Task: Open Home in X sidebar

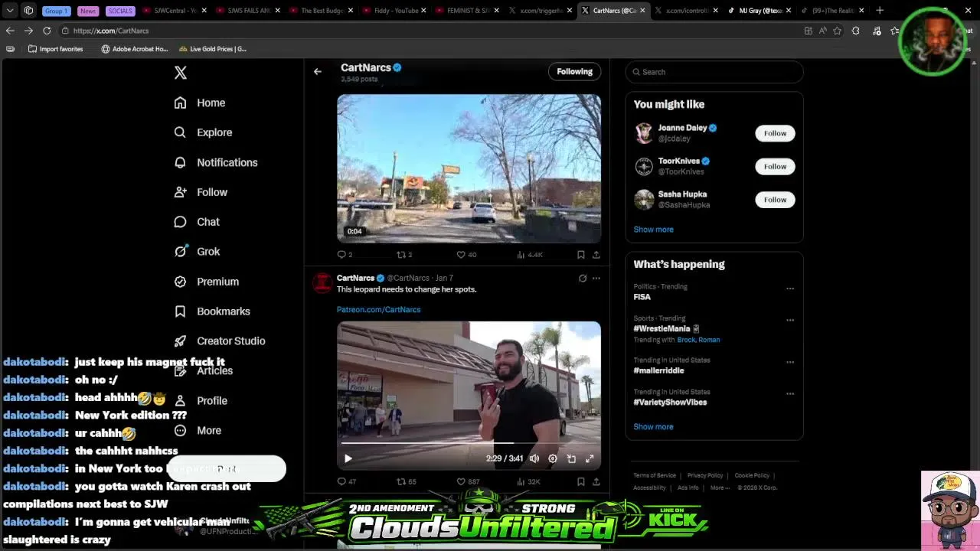Action: click(x=200, y=103)
